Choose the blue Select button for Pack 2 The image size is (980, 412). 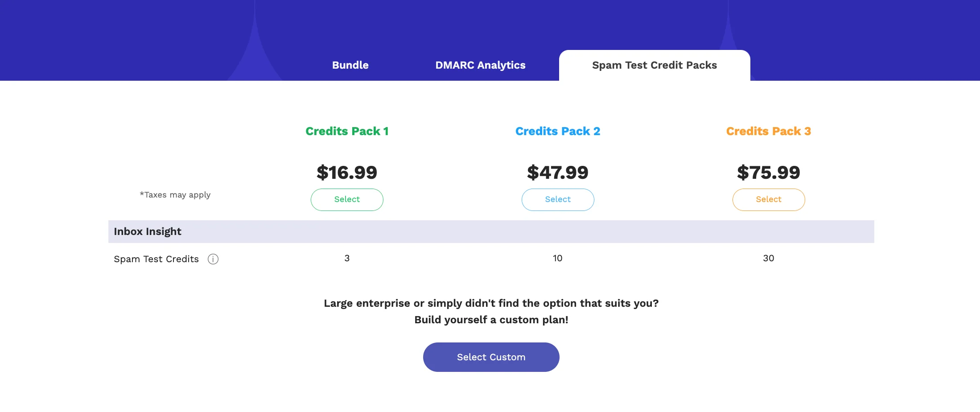(558, 199)
